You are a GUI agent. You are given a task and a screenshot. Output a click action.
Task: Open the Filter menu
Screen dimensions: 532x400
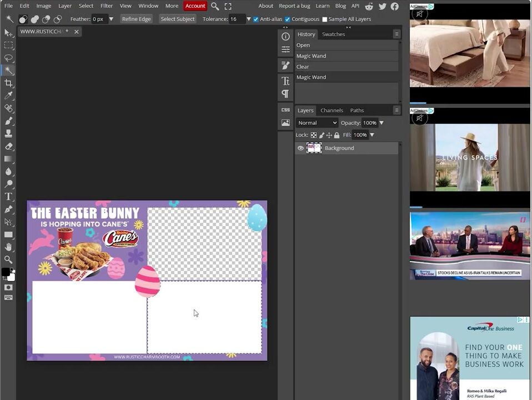107,6
